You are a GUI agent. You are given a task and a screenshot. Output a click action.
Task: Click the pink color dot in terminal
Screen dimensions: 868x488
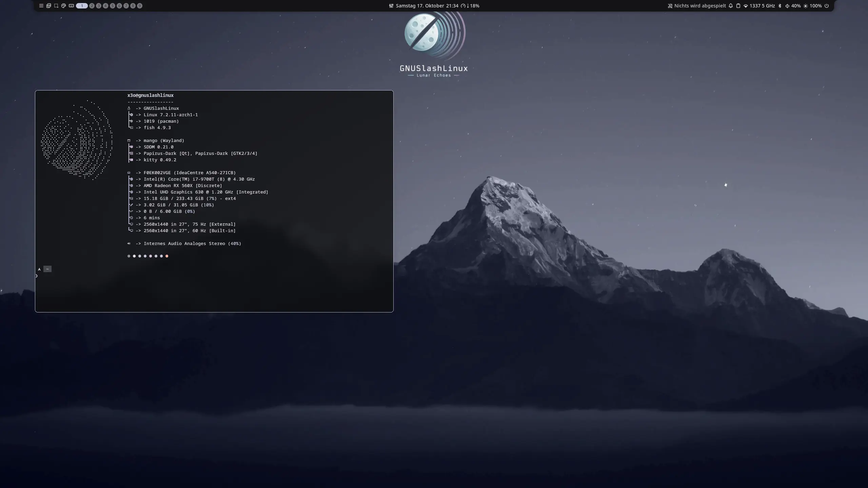[167, 256]
